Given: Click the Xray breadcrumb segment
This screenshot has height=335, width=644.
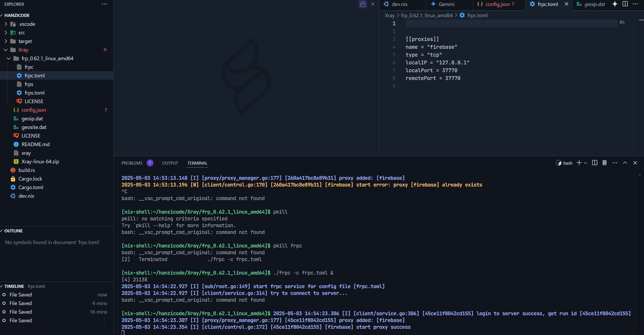Looking at the screenshot, I should point(390,15).
